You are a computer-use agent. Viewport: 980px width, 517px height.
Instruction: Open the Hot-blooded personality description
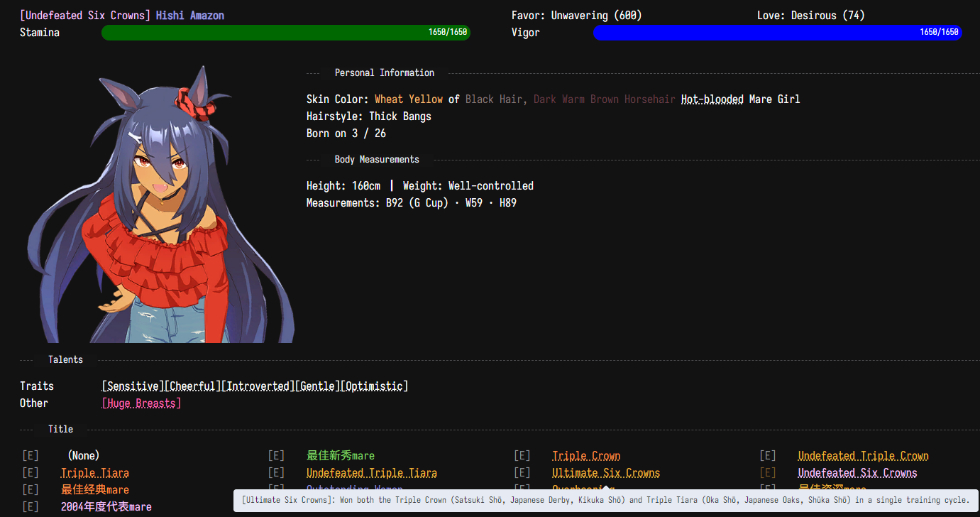712,99
